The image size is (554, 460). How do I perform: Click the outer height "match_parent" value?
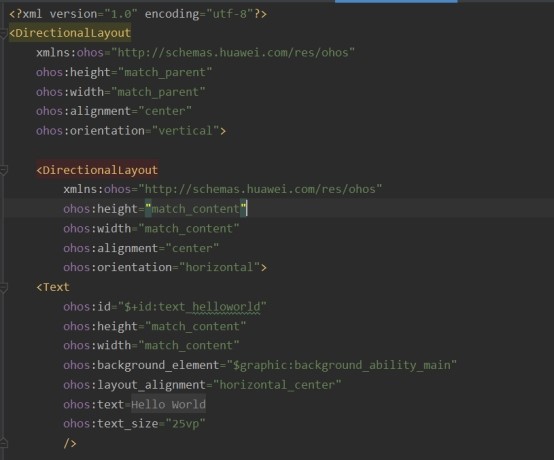pos(165,72)
